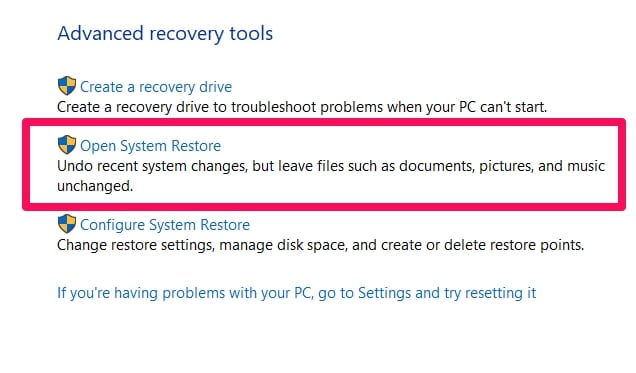
Task: Click the phrase documents, pictures, and music
Action: click(502, 166)
